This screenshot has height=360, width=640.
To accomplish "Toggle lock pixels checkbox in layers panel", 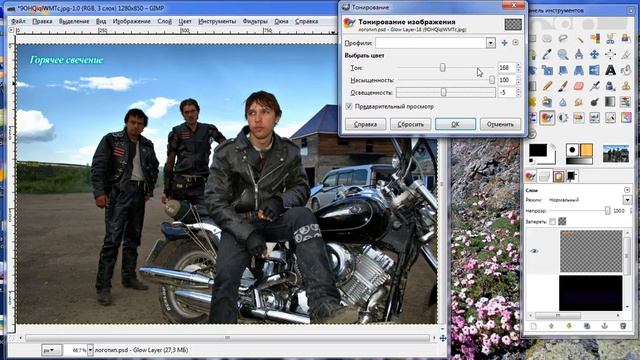I will point(552,221).
